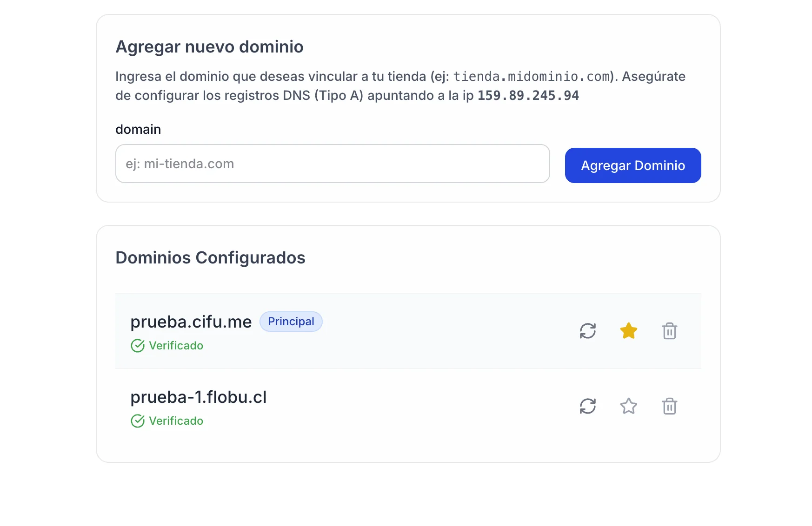Viewport: 812px width, 526px height.
Task: Refresh verification for prueba-1.flobu.cl
Action: click(588, 406)
